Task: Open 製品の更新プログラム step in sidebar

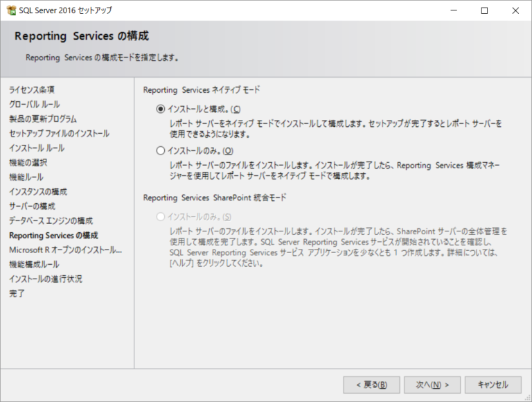Action: pos(43,119)
